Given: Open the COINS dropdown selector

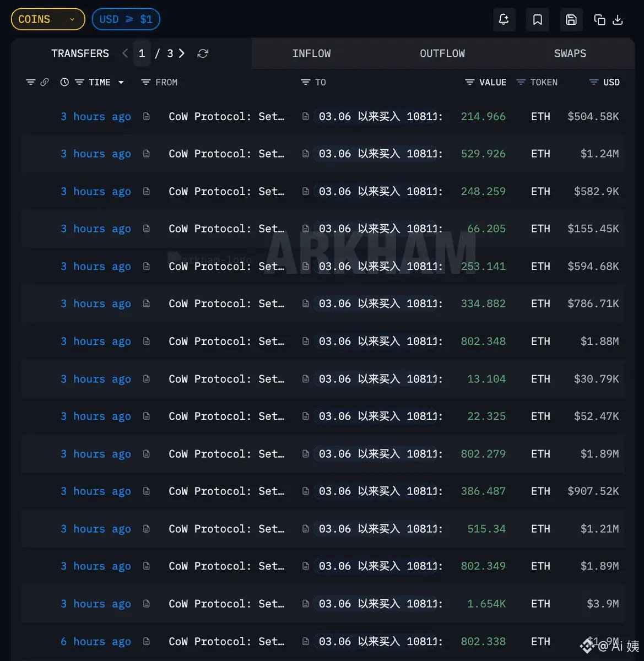Looking at the screenshot, I should (x=48, y=19).
